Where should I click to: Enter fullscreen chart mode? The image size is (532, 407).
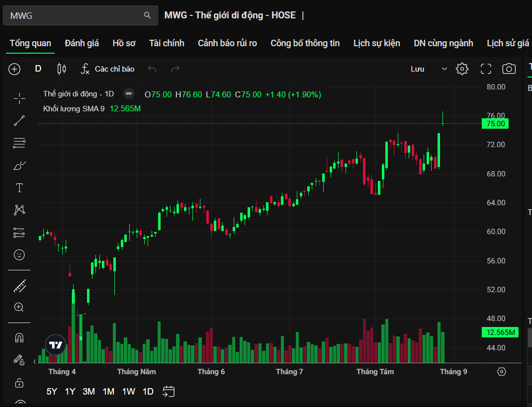coord(486,69)
